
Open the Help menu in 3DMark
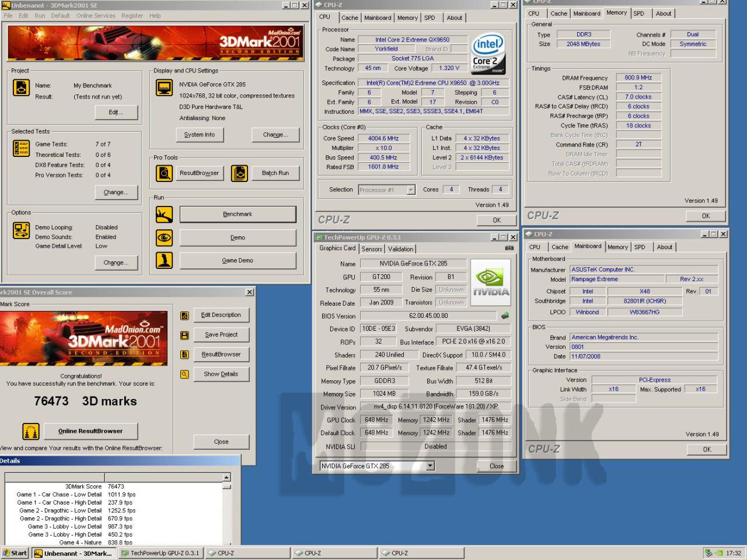(155, 16)
